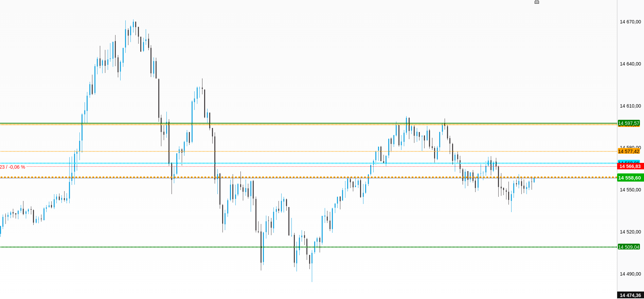Click the 14 610,00 axis tick
This screenshot has width=644, height=299.
630,106
